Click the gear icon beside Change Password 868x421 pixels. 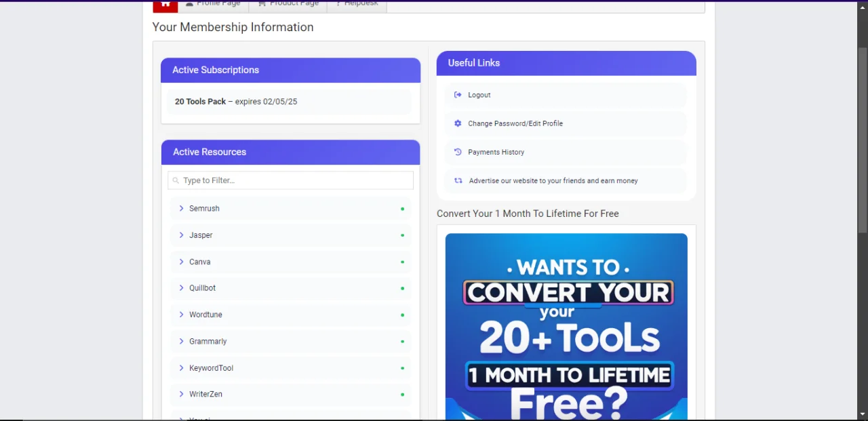point(458,123)
